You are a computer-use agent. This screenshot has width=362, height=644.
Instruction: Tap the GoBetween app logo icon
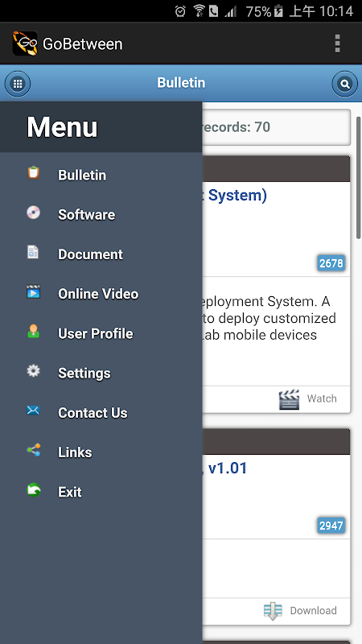pos(25,43)
